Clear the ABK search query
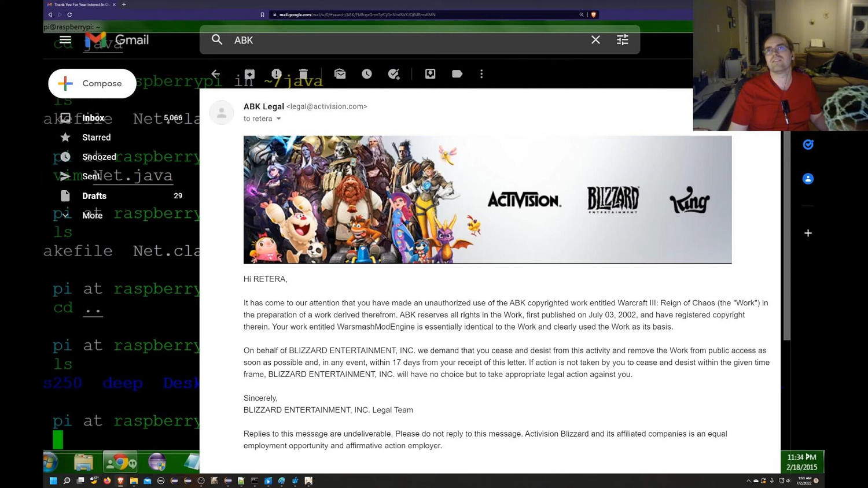 [x=595, y=40]
